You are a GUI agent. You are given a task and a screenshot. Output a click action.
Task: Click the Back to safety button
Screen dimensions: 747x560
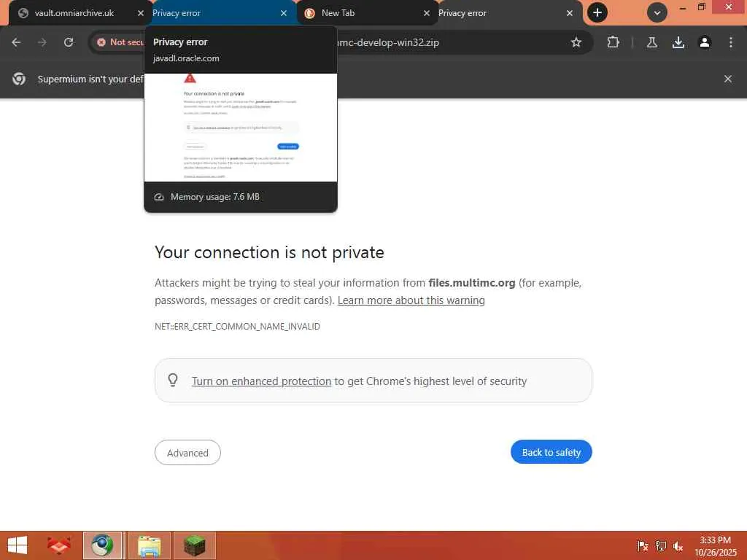coord(551,452)
